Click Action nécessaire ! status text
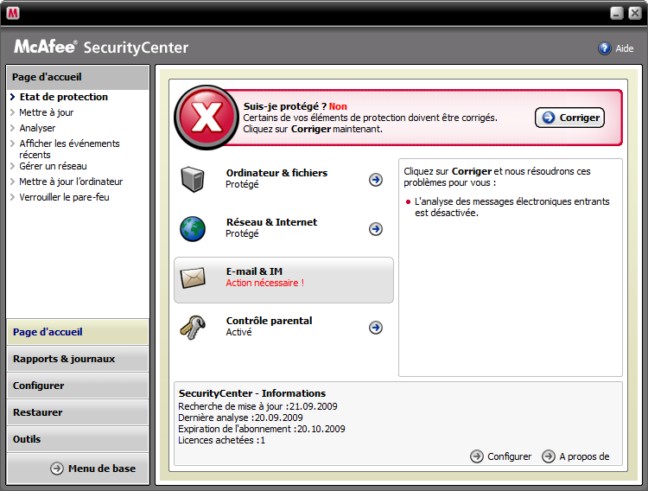Screen dimensions: 648x491 (265, 283)
